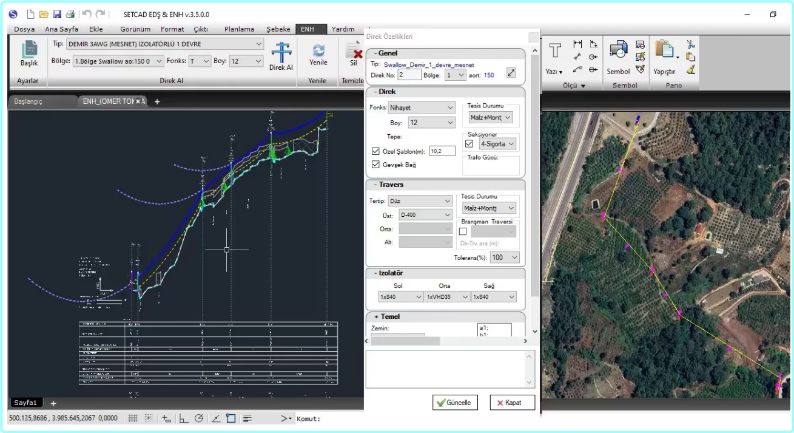Screen dimensions: 794x433
Task: Open the Fonks Nihayet dropdown in dialog
Action: click(421, 107)
